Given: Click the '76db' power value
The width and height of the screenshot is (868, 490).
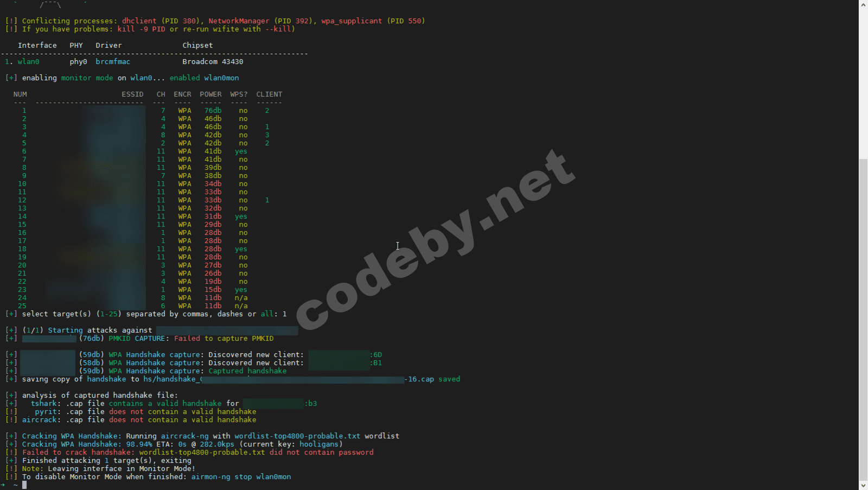Looking at the screenshot, I should pos(213,111).
